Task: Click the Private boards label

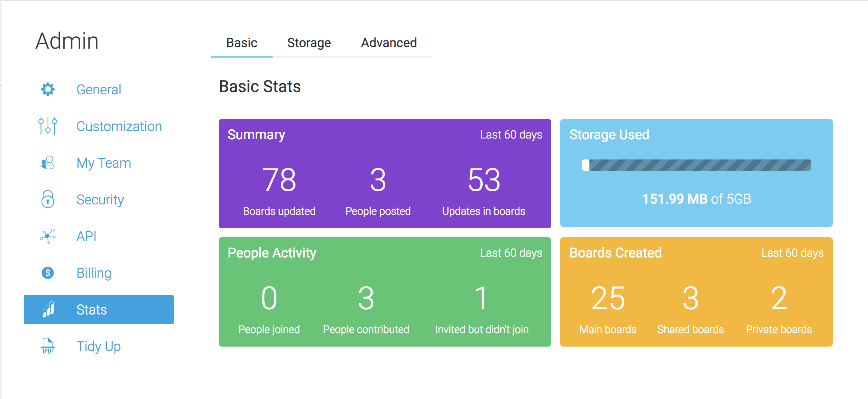Action: [x=779, y=329]
